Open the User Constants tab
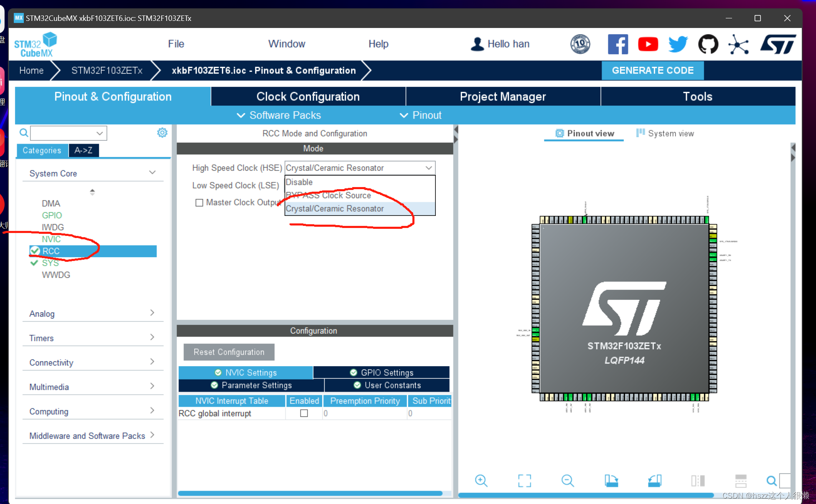Screen dimensions: 816x504 coord(387,385)
